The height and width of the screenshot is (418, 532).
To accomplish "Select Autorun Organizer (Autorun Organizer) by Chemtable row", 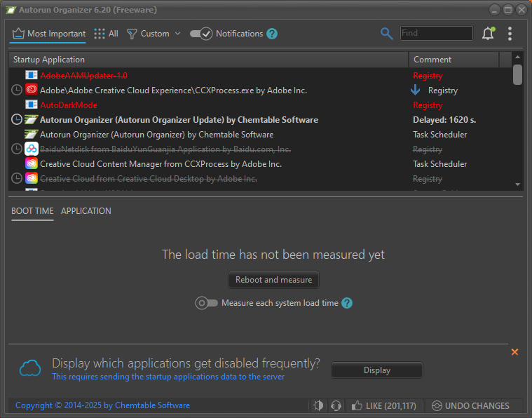I will pyautogui.click(x=261, y=135).
